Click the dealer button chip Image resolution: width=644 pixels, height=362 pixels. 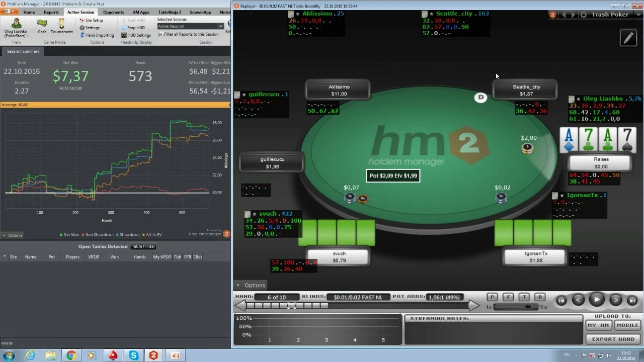480,98
